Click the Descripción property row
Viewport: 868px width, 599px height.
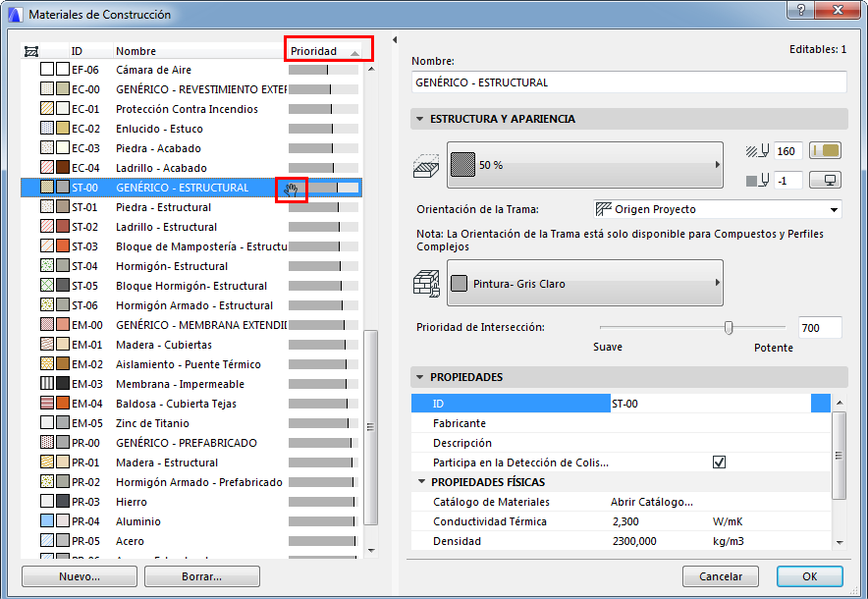pyautogui.click(x=622, y=443)
